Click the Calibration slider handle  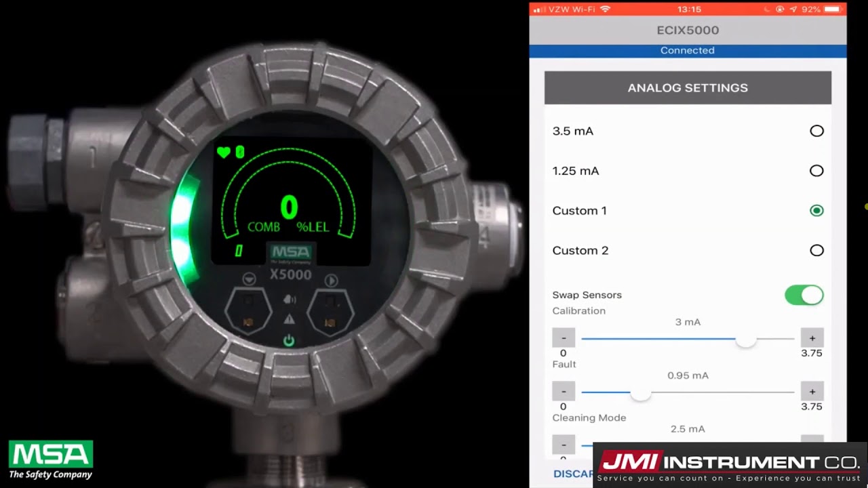tap(746, 339)
